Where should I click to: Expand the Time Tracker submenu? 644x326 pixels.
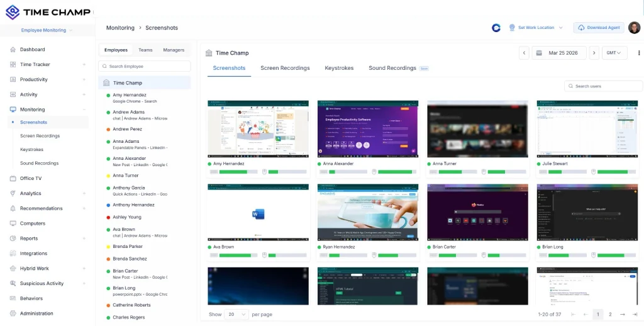[84, 65]
